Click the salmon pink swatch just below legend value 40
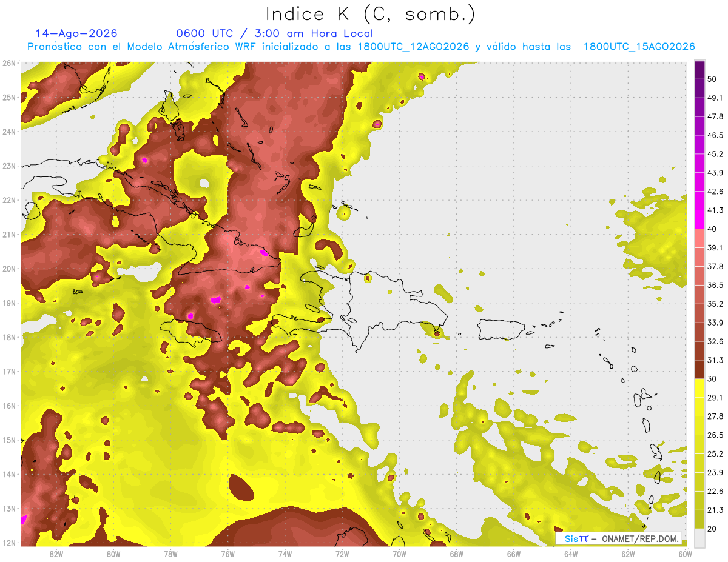 click(699, 238)
